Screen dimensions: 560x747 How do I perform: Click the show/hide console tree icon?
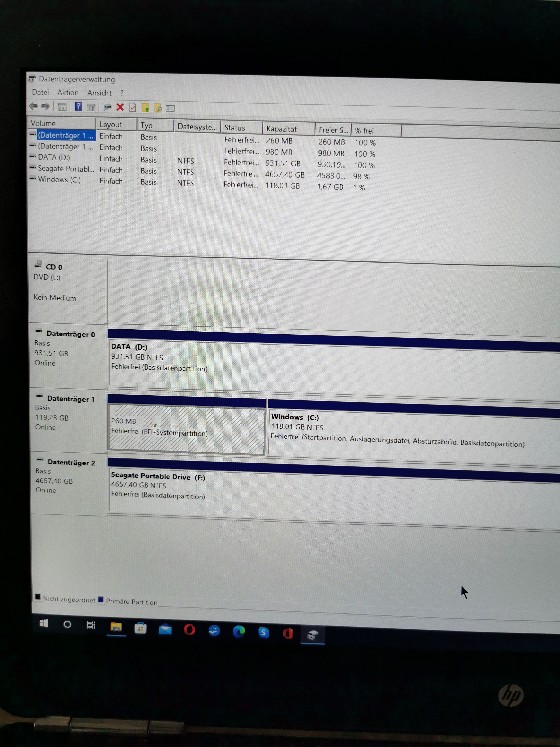(x=62, y=107)
